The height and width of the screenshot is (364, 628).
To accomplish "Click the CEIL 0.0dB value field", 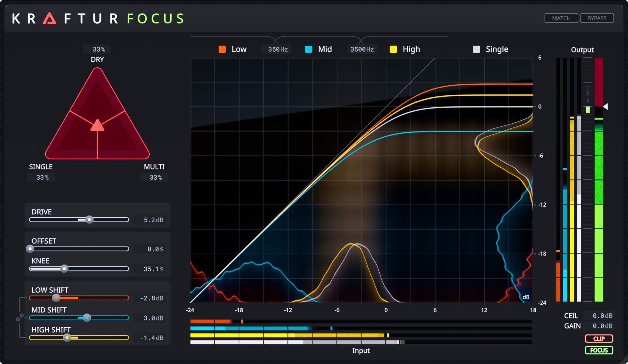I will (x=598, y=316).
